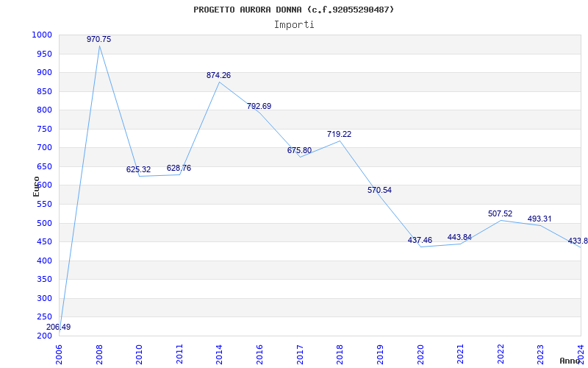Viewport: 588px width, 368px height.
Task: Select the 719.22 data label
Action: pyautogui.click(x=339, y=134)
